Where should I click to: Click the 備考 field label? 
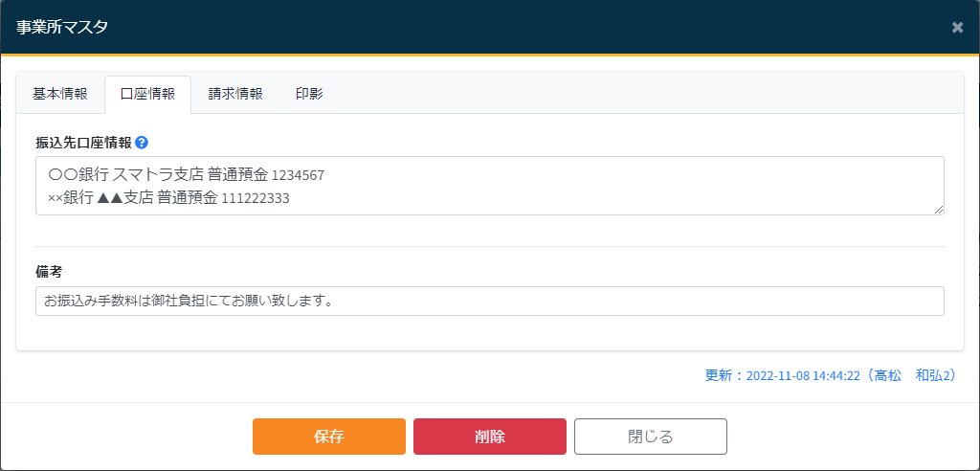[x=49, y=272]
